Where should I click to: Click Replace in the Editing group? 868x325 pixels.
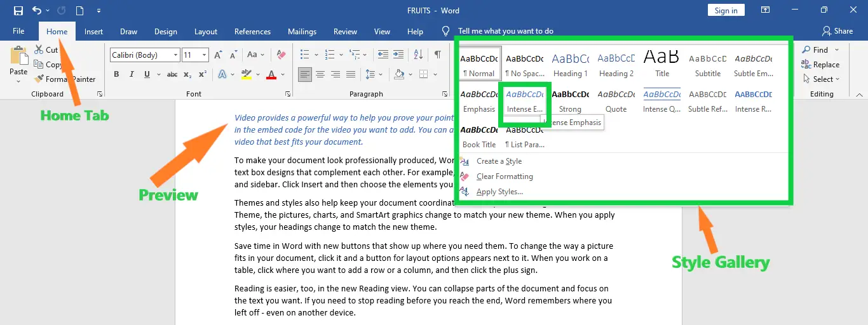[x=820, y=65]
